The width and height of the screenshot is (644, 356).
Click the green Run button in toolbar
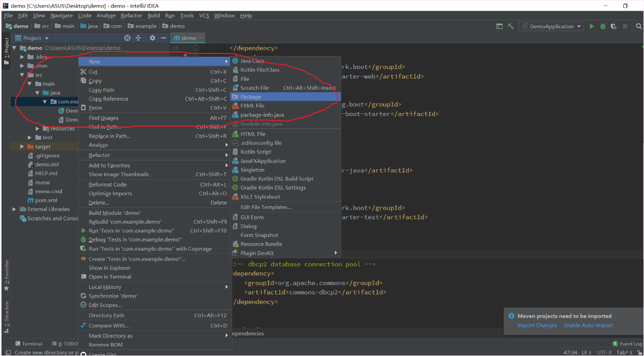click(x=592, y=26)
